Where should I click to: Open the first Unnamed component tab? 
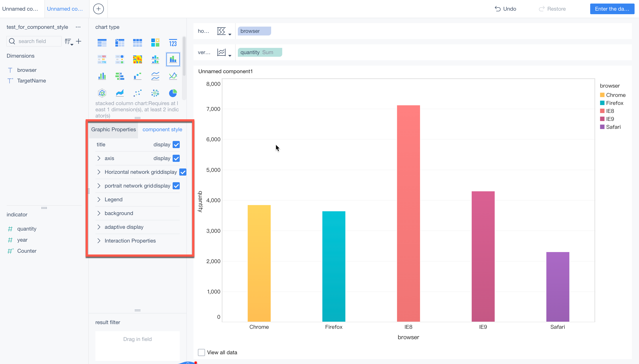20,9
